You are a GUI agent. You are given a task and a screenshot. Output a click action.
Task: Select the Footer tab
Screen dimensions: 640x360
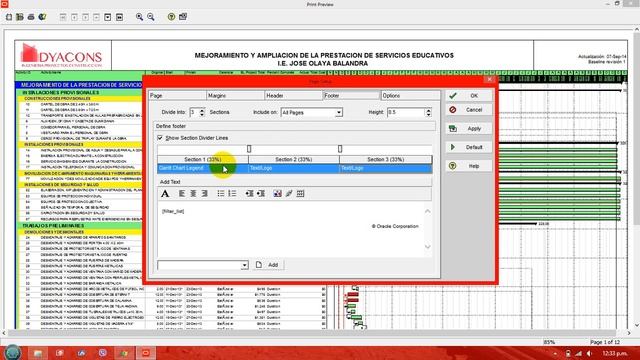pyautogui.click(x=351, y=96)
